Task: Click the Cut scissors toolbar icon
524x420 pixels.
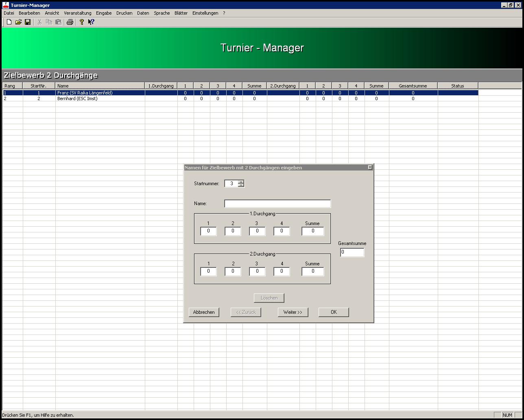Action: [x=39, y=22]
